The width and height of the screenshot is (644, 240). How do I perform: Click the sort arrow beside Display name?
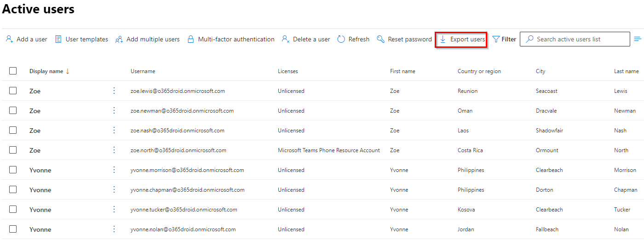point(68,71)
